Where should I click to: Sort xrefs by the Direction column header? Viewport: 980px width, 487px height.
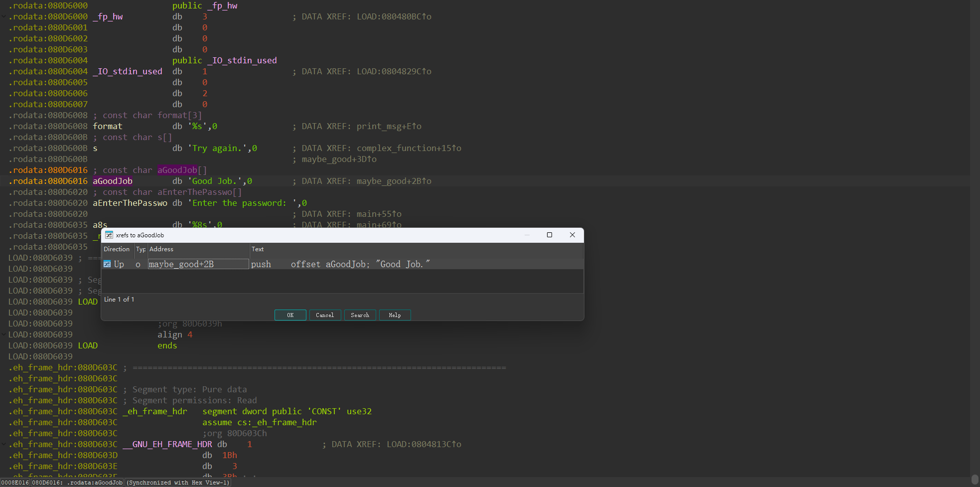118,249
